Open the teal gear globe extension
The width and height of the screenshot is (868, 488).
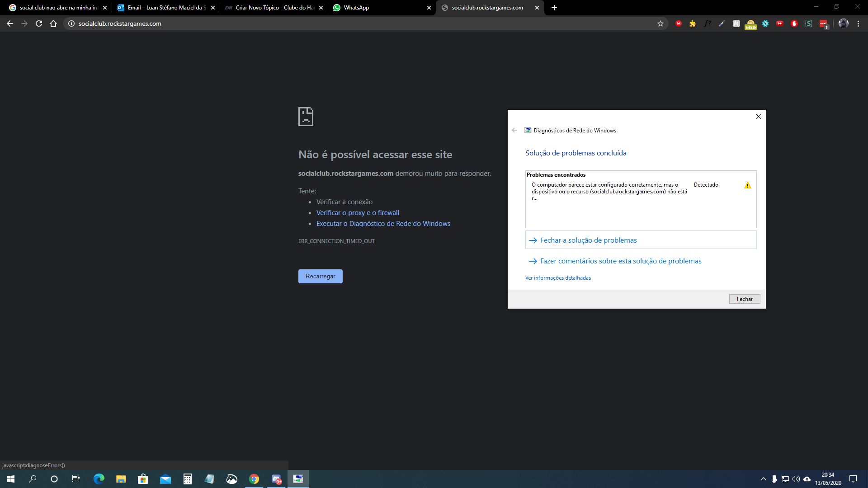(765, 23)
